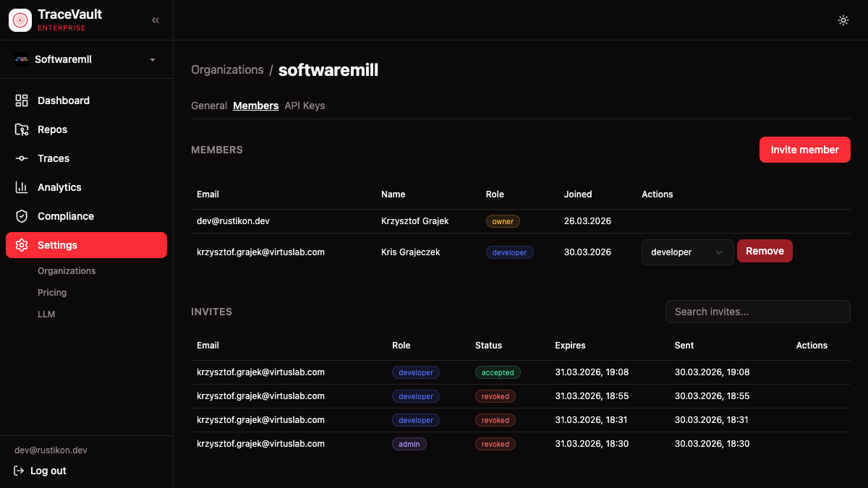Open Repos from the sidebar
The width and height of the screenshot is (868, 488).
52,129
